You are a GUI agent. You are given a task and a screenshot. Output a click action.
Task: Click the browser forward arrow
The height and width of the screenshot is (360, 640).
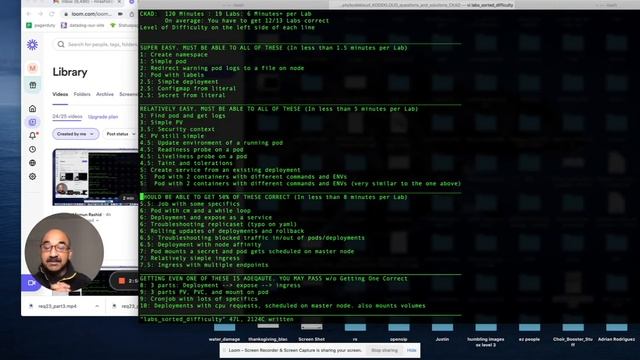click(x=40, y=13)
